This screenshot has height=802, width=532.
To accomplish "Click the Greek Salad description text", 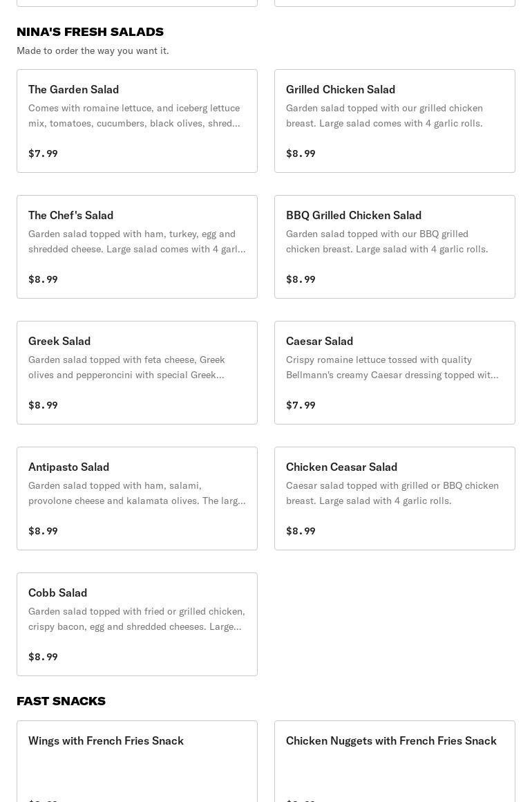I will (126, 367).
